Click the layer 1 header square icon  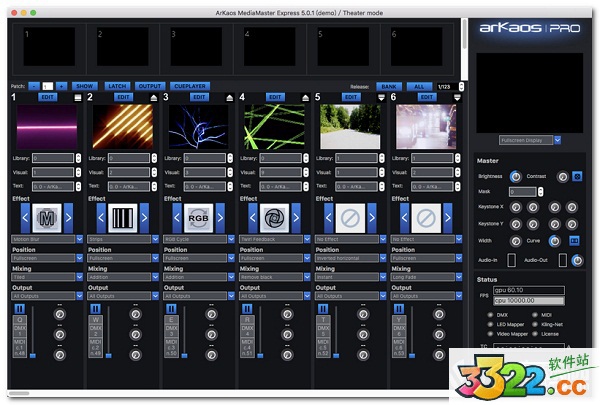point(78,98)
